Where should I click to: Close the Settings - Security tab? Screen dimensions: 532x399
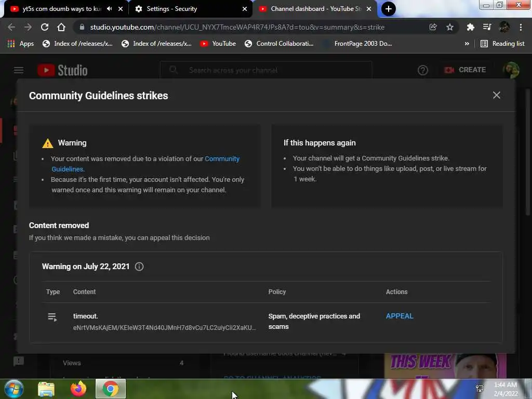point(245,9)
